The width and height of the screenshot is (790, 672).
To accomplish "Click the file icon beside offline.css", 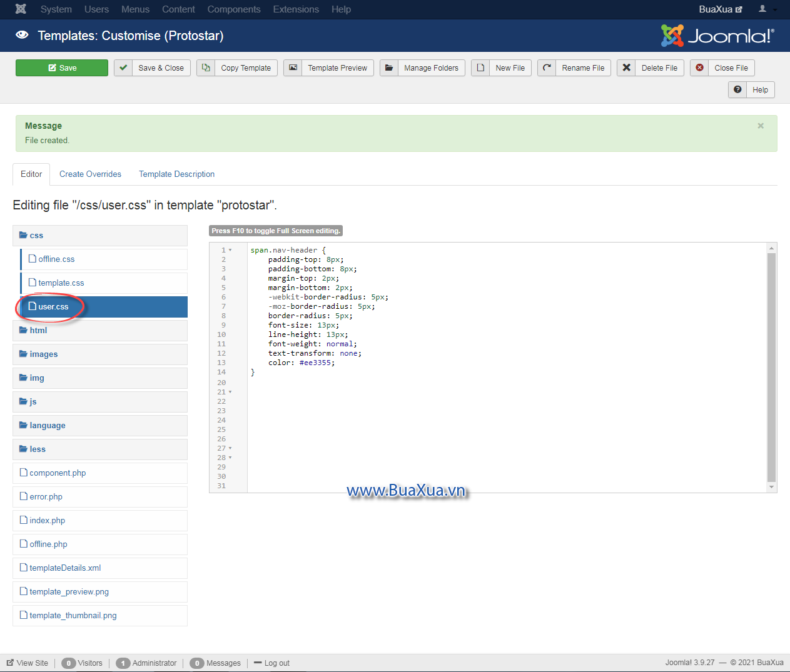I will (x=33, y=259).
